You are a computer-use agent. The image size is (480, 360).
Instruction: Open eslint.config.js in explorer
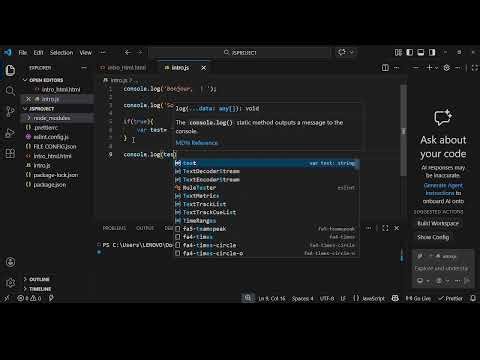(x=51, y=137)
